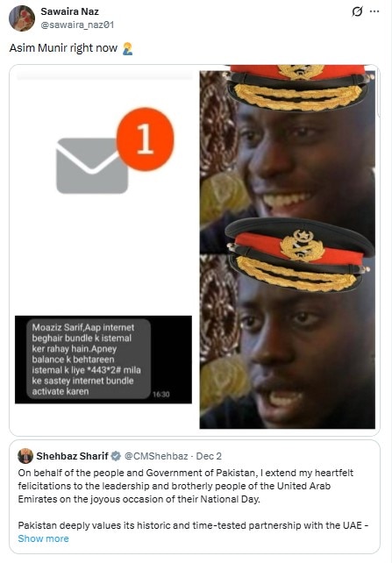Image resolution: width=392 pixels, height=563 pixels.
Task: Open Shehbaz Sharif's quoted tweet avatar
Action: 25,456
